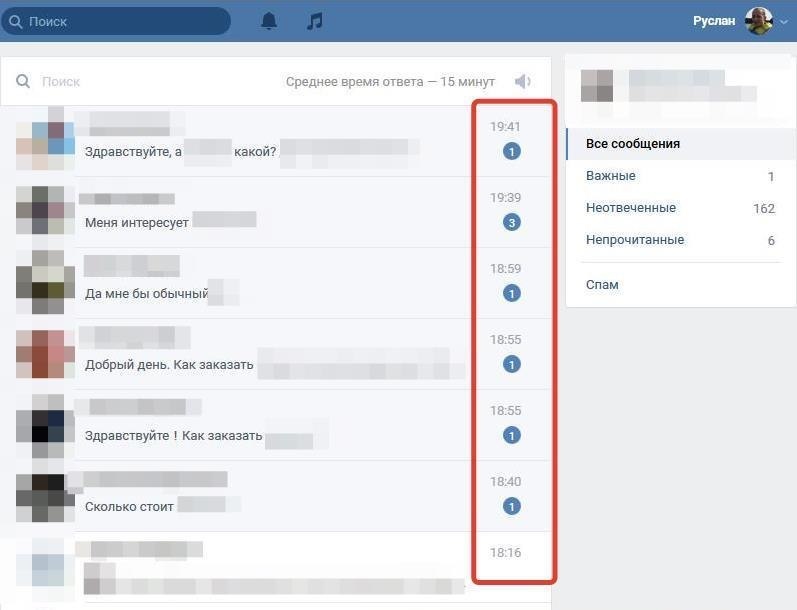Toggle the sound speaker icon in messages header
Screen dimensions: 797x610
[x=523, y=81]
